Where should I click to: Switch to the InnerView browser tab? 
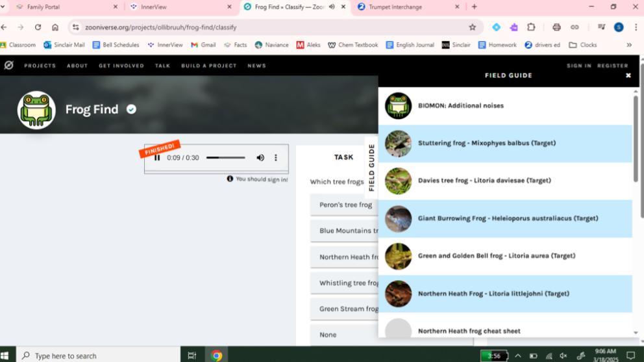click(x=180, y=7)
